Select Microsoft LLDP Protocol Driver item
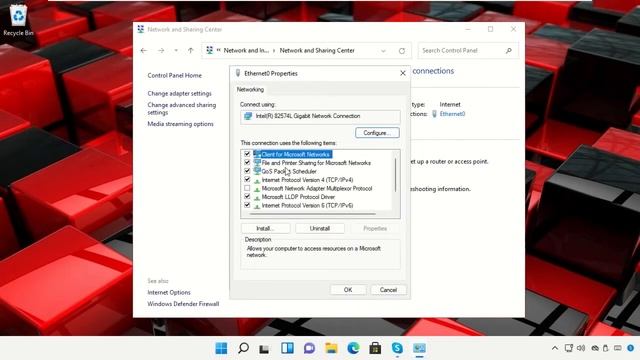The image size is (640, 360). point(298,197)
